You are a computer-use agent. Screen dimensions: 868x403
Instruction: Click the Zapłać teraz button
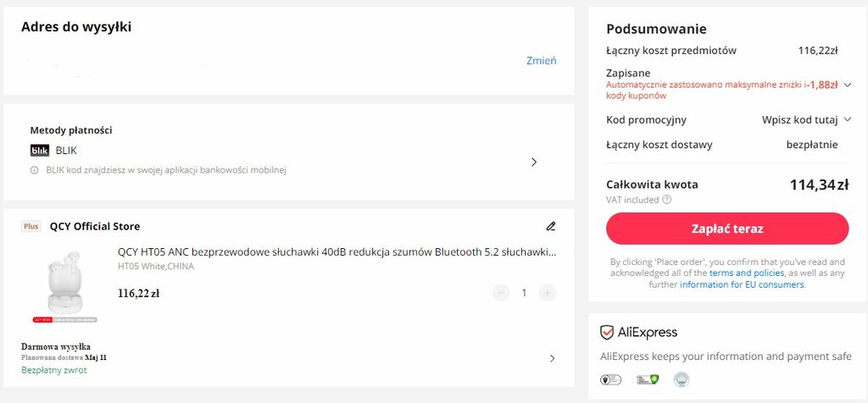click(x=727, y=229)
